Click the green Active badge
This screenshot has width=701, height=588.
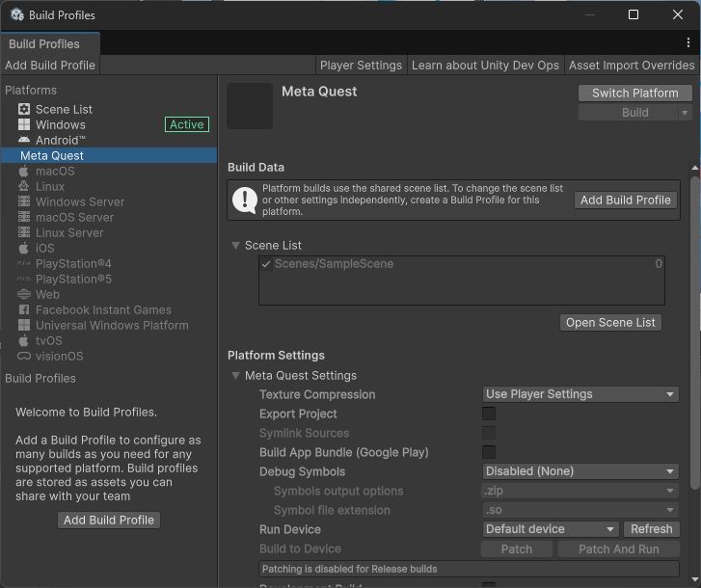pyautogui.click(x=187, y=124)
